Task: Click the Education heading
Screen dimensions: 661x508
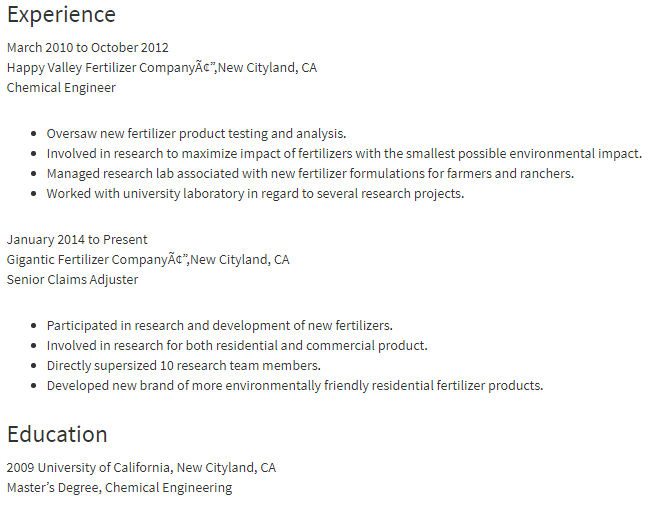Action: (x=57, y=434)
